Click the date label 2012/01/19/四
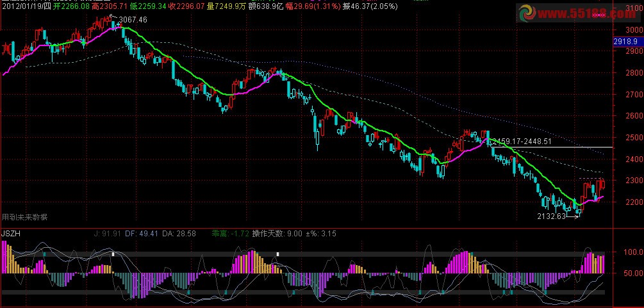The height and width of the screenshot is (308, 644). pyautogui.click(x=27, y=6)
